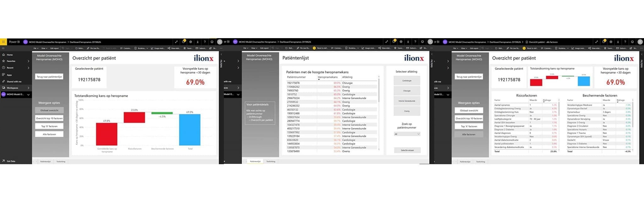Go to Home in the navigation sidebar
644x208 pixels.
pos(10,55)
